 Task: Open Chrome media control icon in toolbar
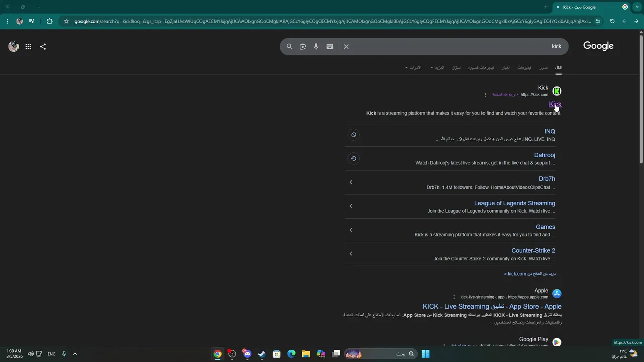click(32, 21)
